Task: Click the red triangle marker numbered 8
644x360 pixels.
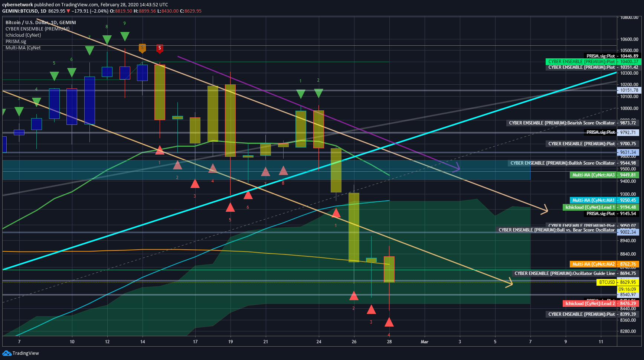Action: tap(283, 170)
